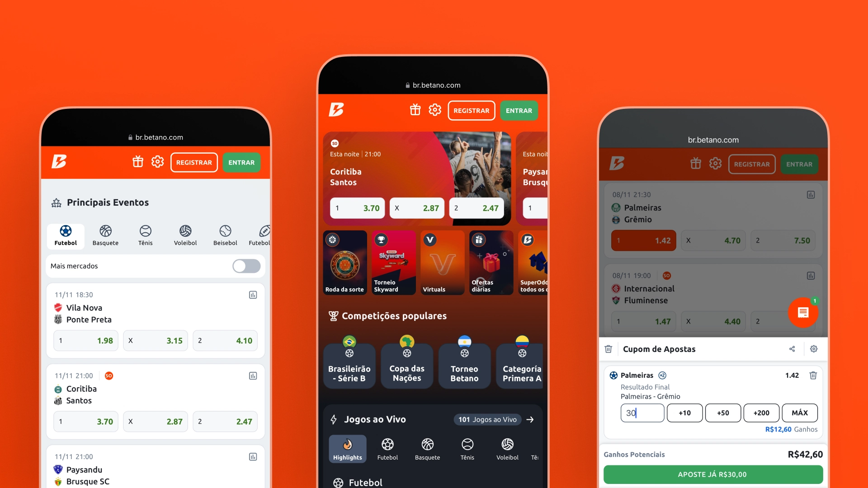Click REGISTRAR button on center phone
This screenshot has height=488, width=868.
(471, 110)
